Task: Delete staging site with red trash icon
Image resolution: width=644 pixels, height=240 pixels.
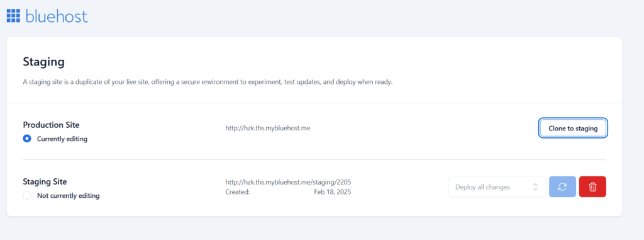Action: click(592, 187)
